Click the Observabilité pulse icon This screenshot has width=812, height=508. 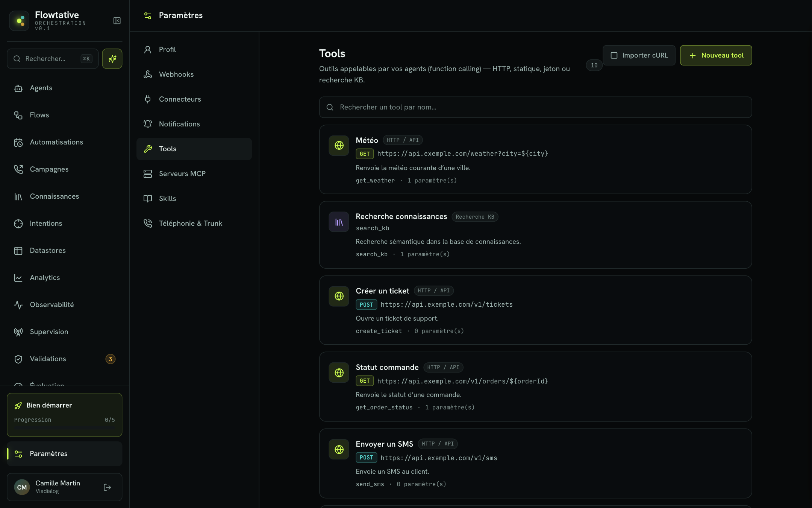tap(18, 305)
